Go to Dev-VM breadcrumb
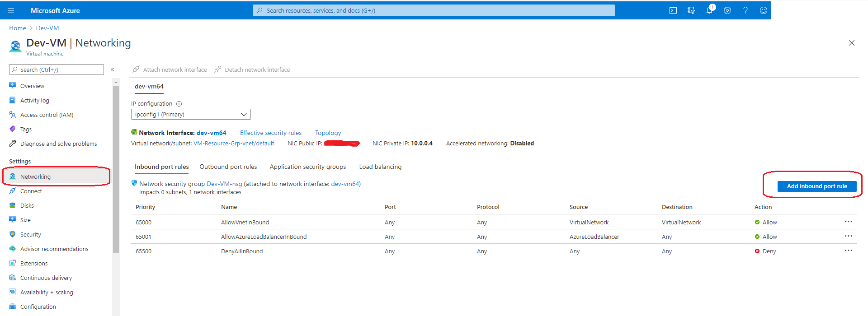This screenshot has height=316, width=868. (x=47, y=28)
